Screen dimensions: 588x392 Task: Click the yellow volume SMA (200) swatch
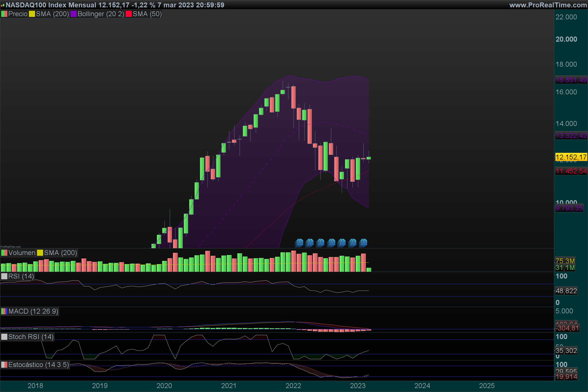pos(40,253)
